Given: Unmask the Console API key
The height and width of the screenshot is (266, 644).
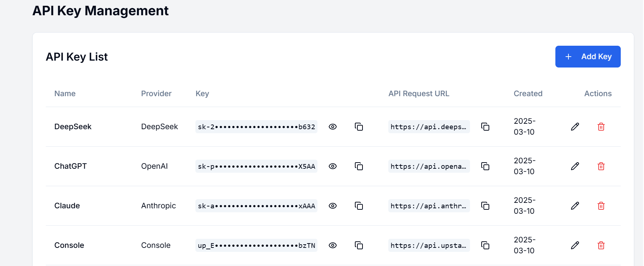Looking at the screenshot, I should (333, 245).
